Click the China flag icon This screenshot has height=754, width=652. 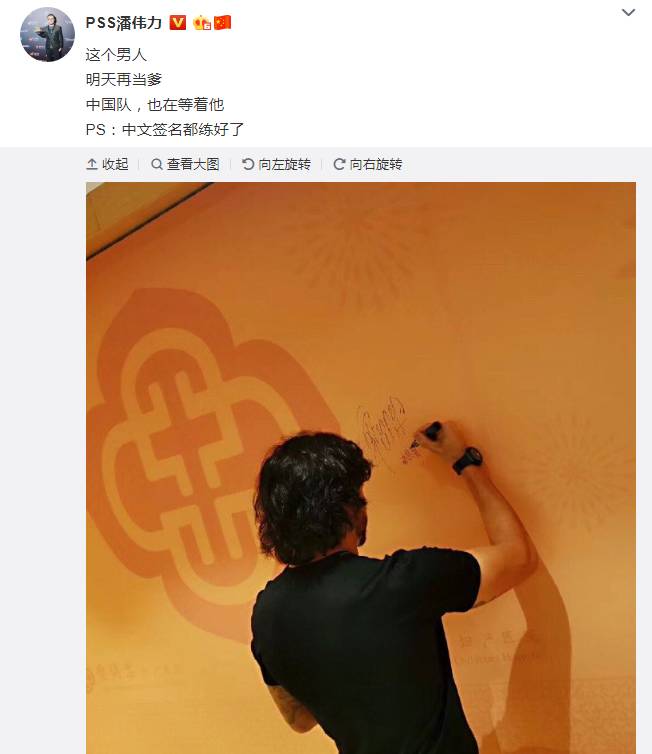click(222, 23)
